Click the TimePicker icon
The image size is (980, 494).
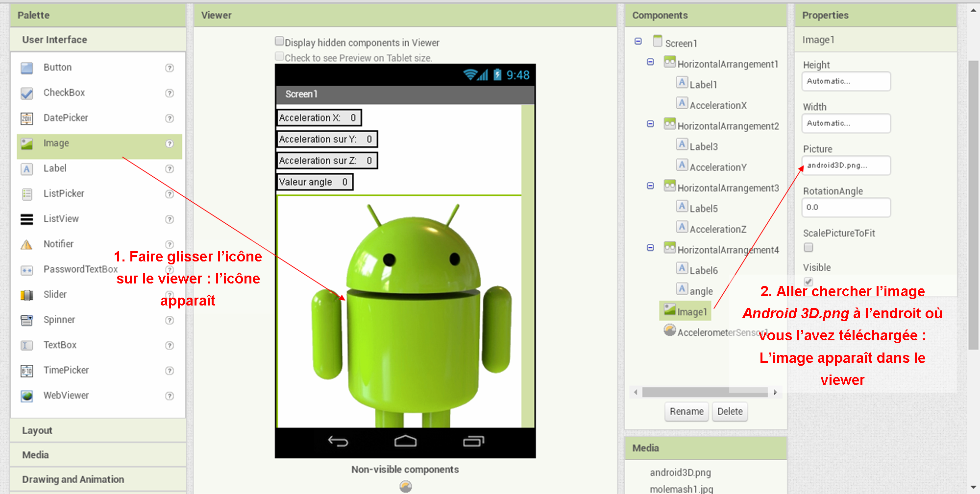pyautogui.click(x=27, y=371)
